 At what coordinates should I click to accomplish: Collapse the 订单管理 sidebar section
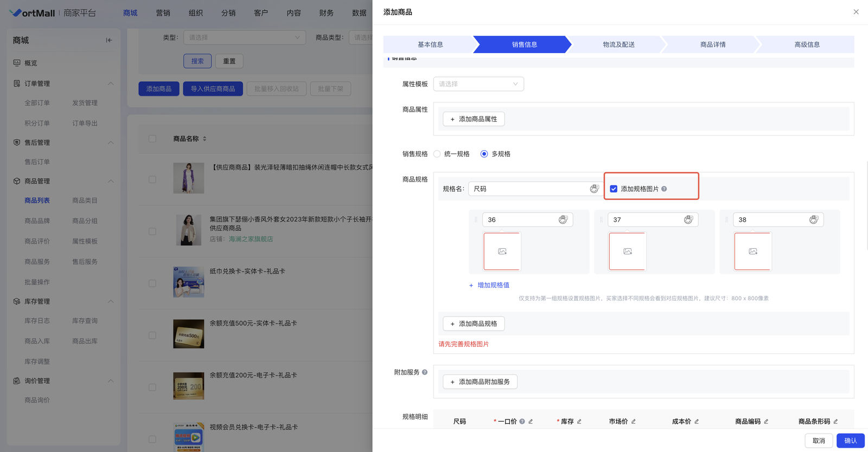(x=111, y=83)
